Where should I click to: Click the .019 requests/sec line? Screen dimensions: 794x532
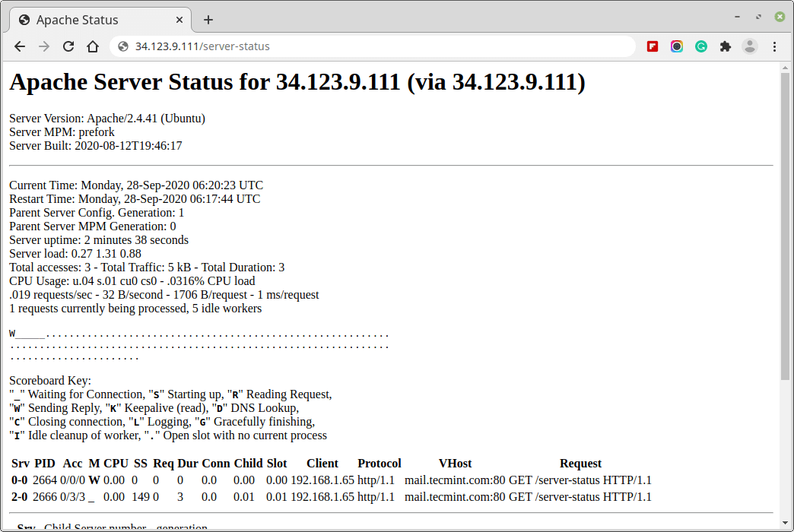164,295
